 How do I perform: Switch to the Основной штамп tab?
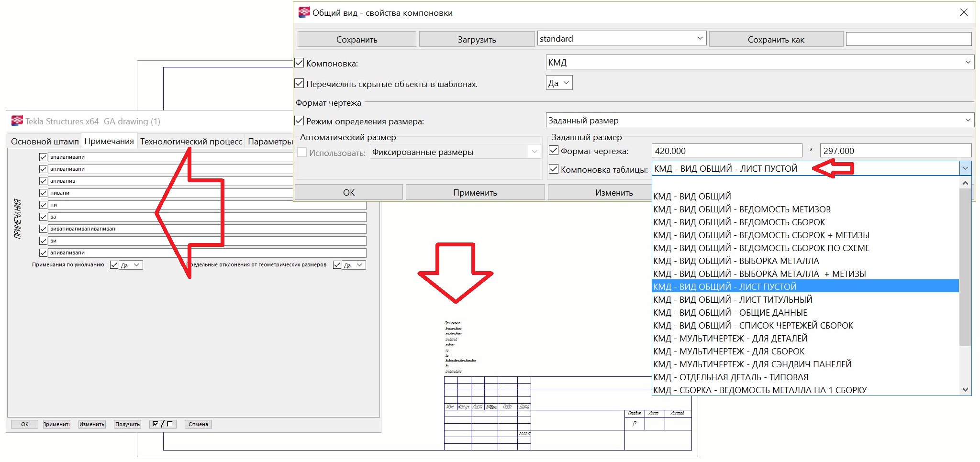tap(45, 142)
